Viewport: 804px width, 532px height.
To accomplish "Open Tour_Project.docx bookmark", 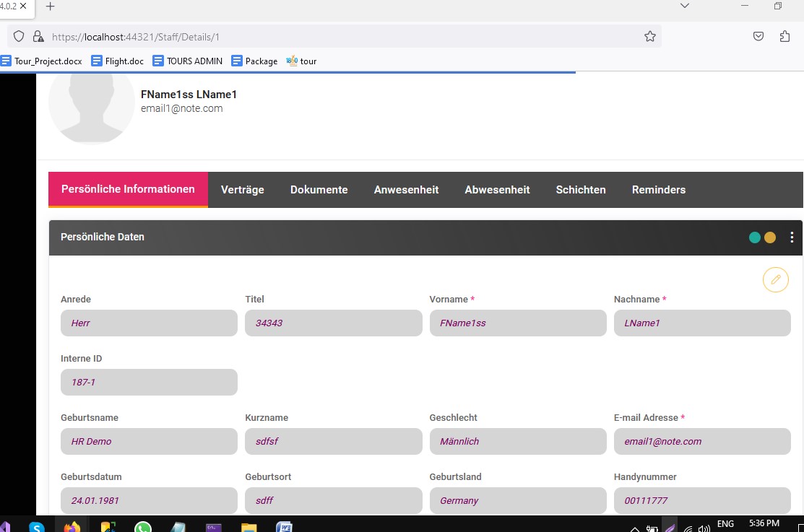I will [x=41, y=61].
